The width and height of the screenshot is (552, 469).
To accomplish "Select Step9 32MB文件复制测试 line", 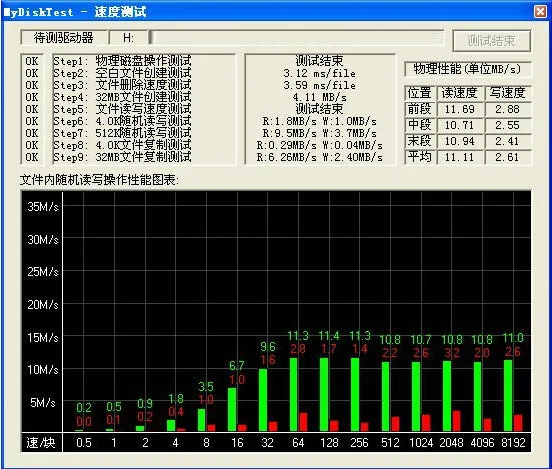I will coord(122,157).
